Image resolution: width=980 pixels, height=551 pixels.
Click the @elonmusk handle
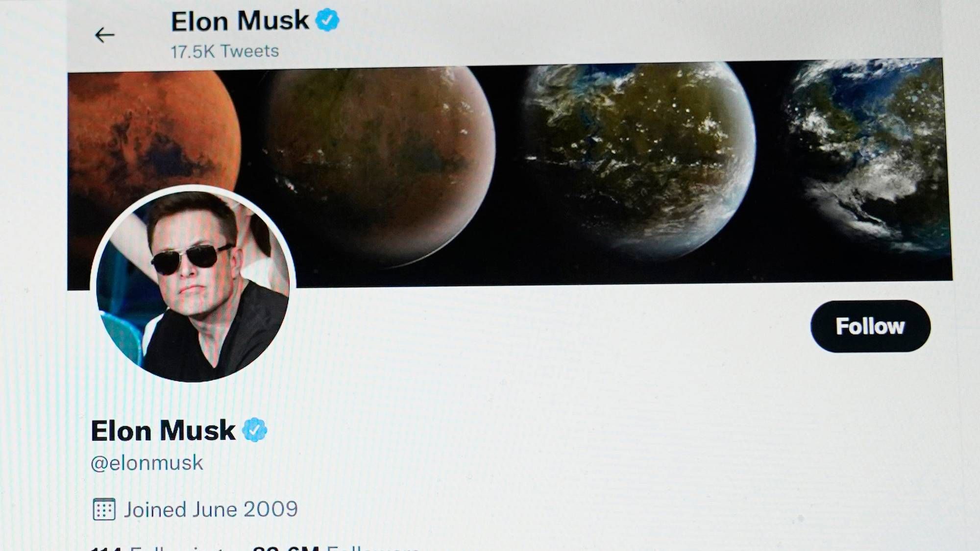(147, 463)
